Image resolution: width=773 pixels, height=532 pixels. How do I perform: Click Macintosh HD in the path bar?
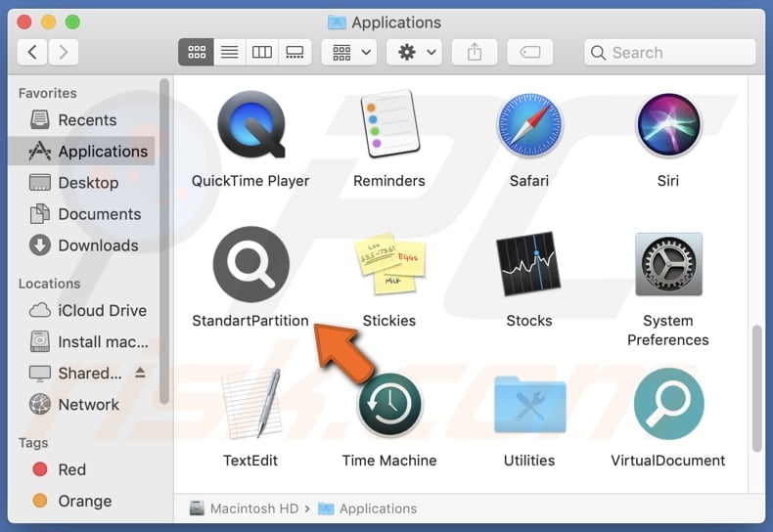point(245,509)
